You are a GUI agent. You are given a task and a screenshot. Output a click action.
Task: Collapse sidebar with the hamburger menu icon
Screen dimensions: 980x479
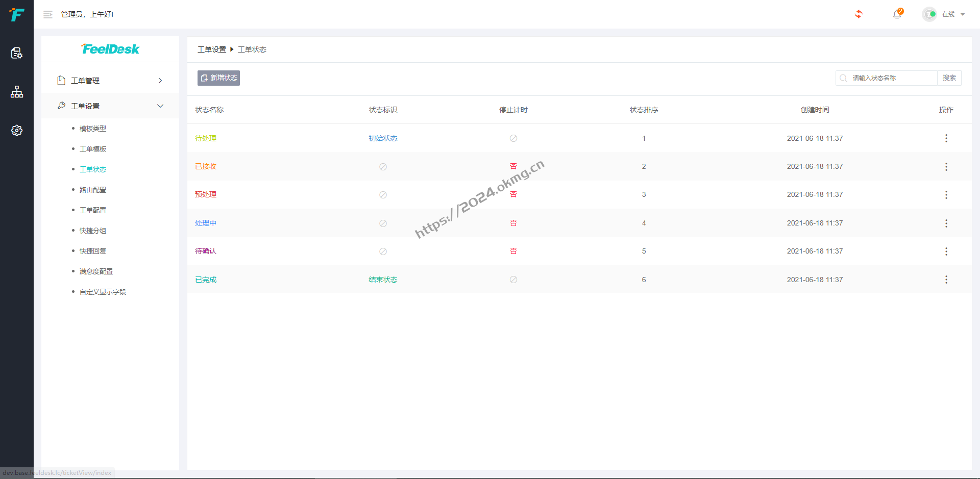coord(48,15)
